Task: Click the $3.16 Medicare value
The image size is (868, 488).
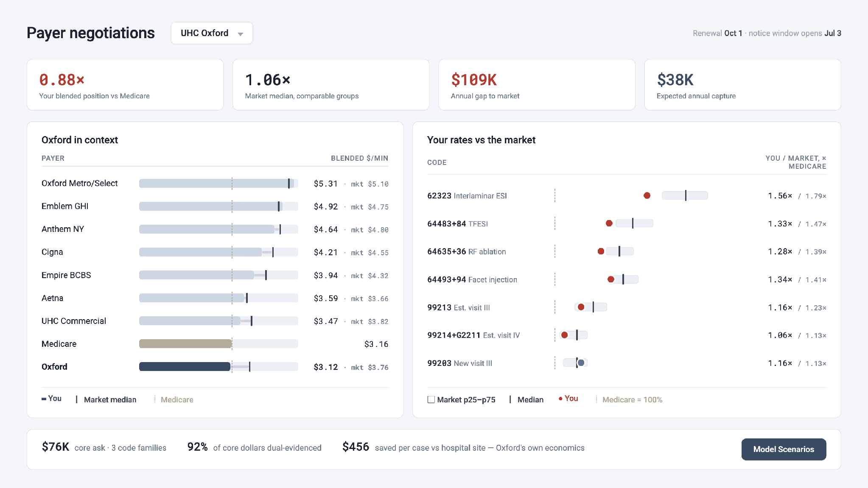Action: click(376, 344)
